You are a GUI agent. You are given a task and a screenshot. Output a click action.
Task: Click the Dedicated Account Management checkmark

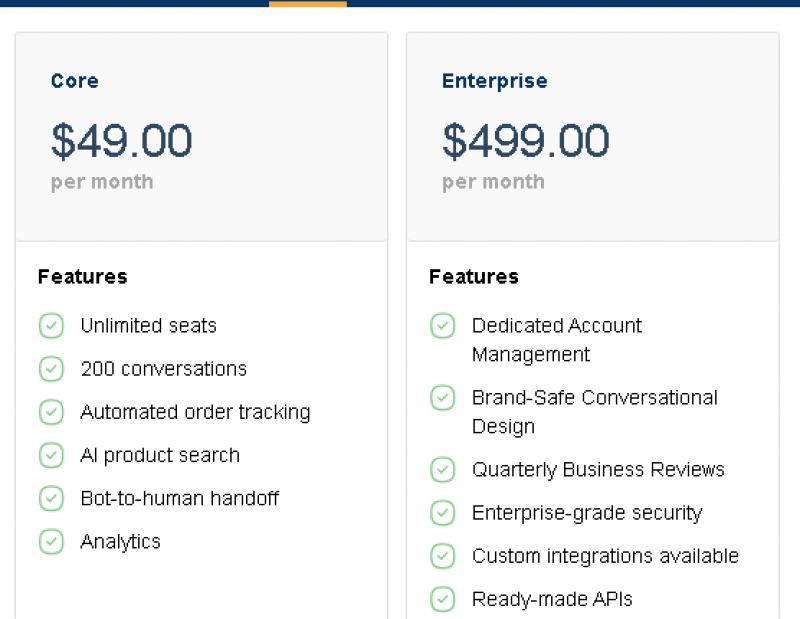442,326
